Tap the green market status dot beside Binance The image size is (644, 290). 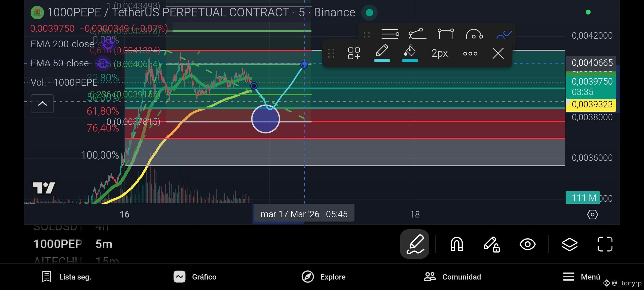pos(369,12)
